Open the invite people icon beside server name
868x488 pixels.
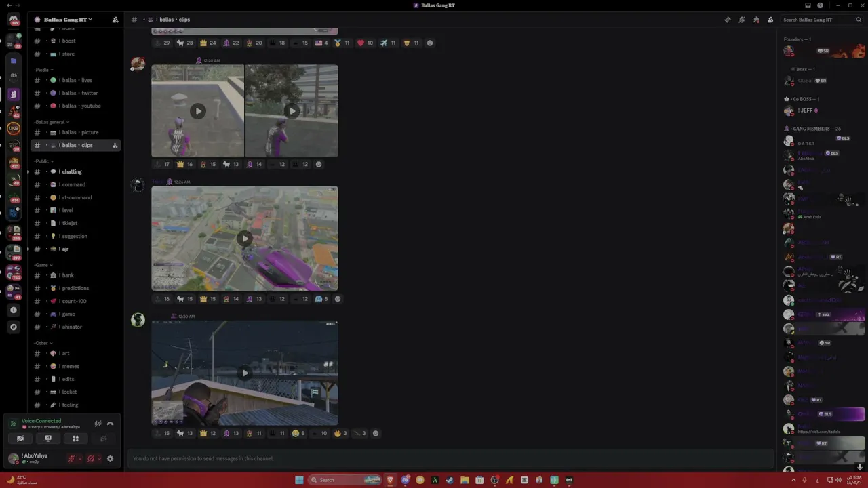point(115,20)
